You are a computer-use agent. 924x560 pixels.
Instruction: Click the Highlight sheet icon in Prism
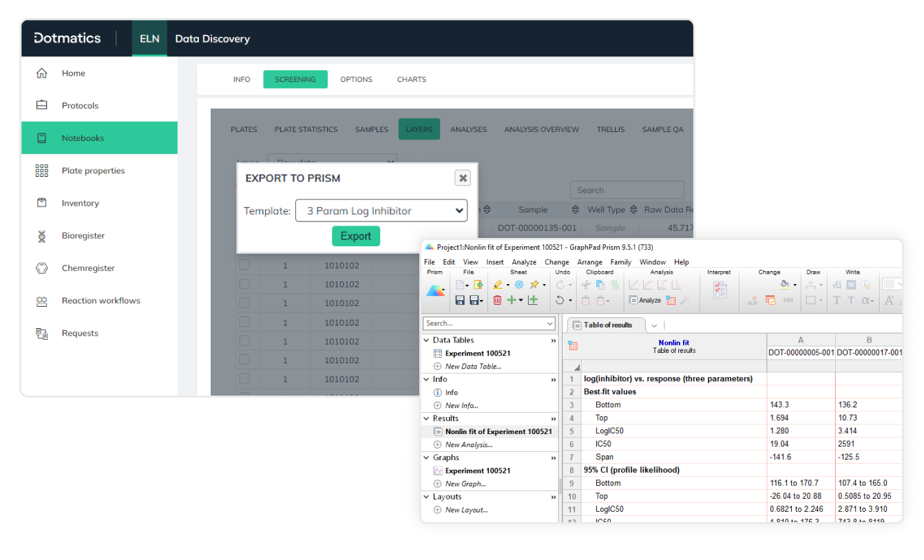click(497, 284)
